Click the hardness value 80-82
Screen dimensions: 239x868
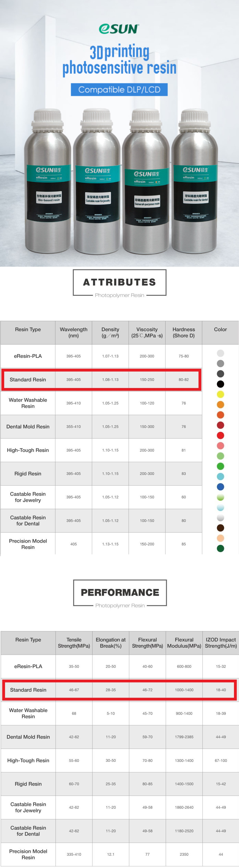(x=184, y=379)
